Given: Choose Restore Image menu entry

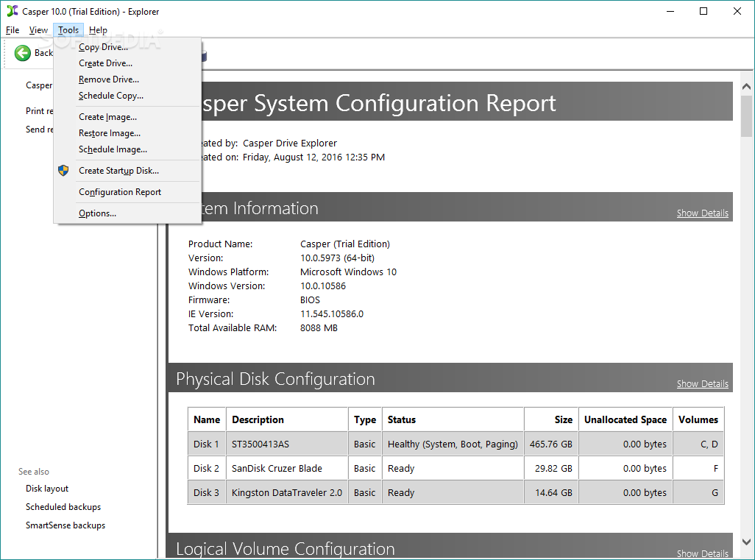Looking at the screenshot, I should click(x=127, y=133).
